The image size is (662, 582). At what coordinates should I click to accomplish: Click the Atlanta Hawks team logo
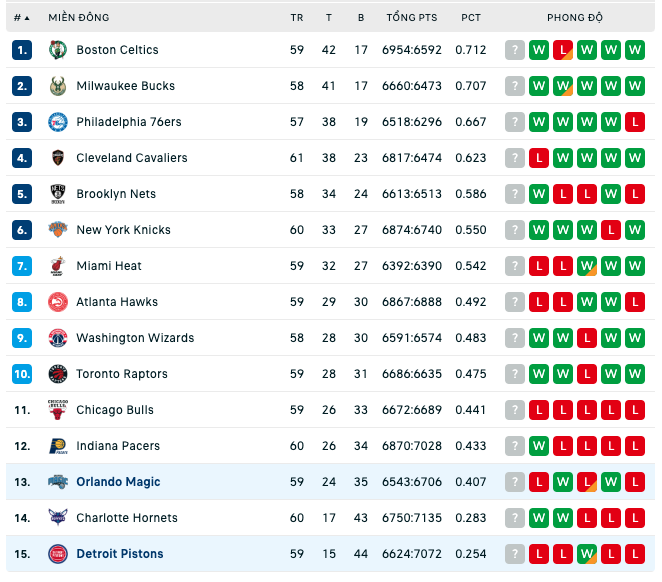pyautogui.click(x=58, y=302)
